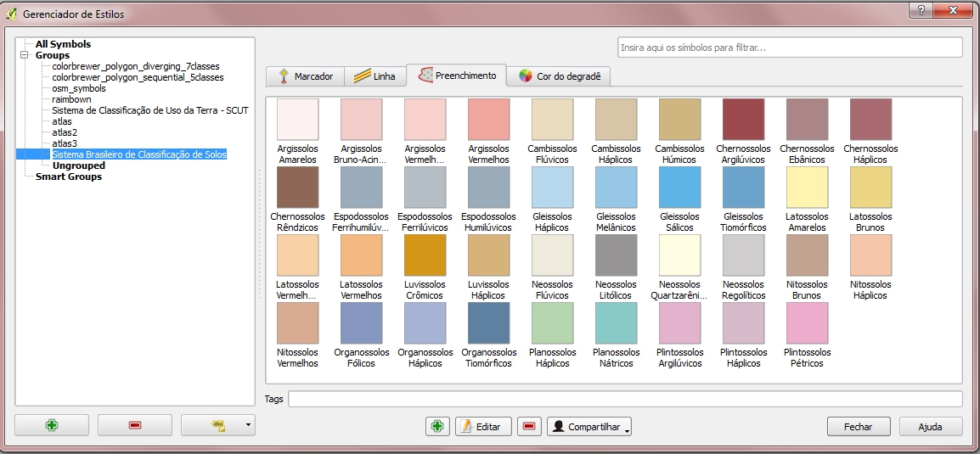The height and width of the screenshot is (454, 980).
Task: Select the Chernossolos Rêndzicos swatch
Action: point(297,188)
